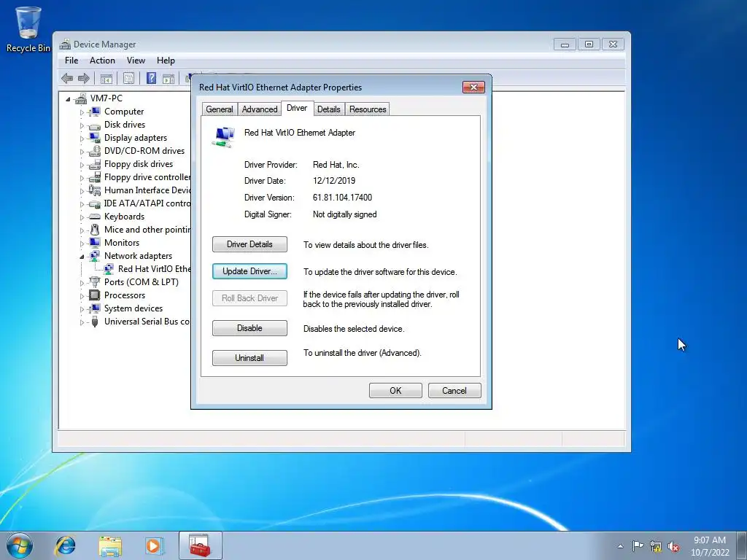Click the network status tray icon
This screenshot has width=747, height=560.
pos(656,546)
